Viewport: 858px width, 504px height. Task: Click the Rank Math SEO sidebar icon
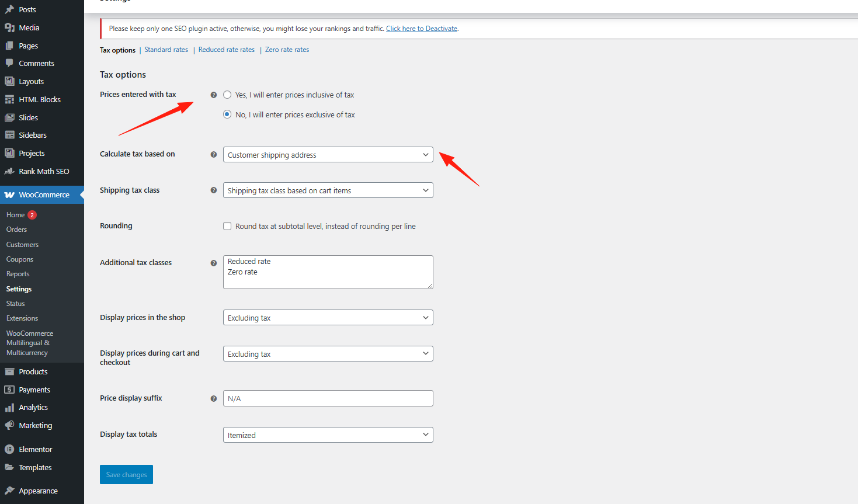pyautogui.click(x=9, y=172)
